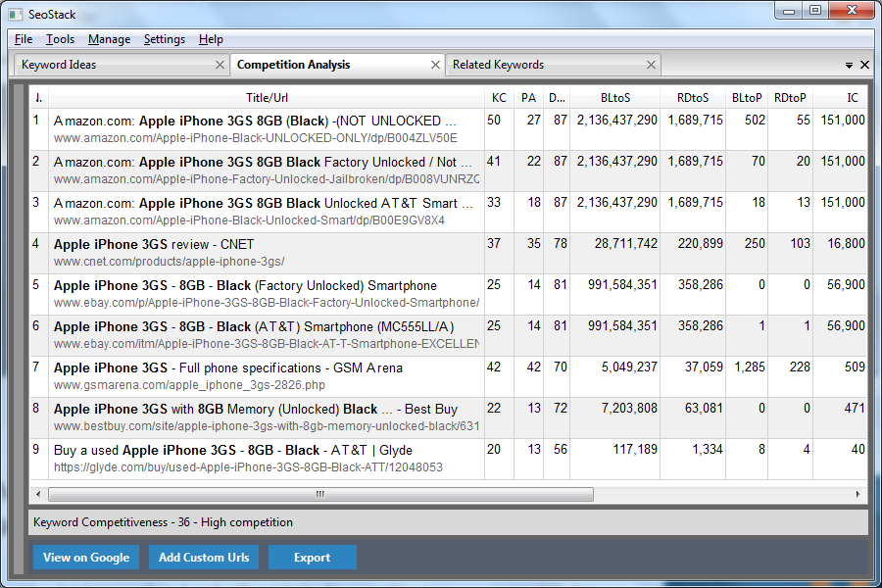Click the D... column header
Viewport: 882px width, 588px height.
(557, 98)
